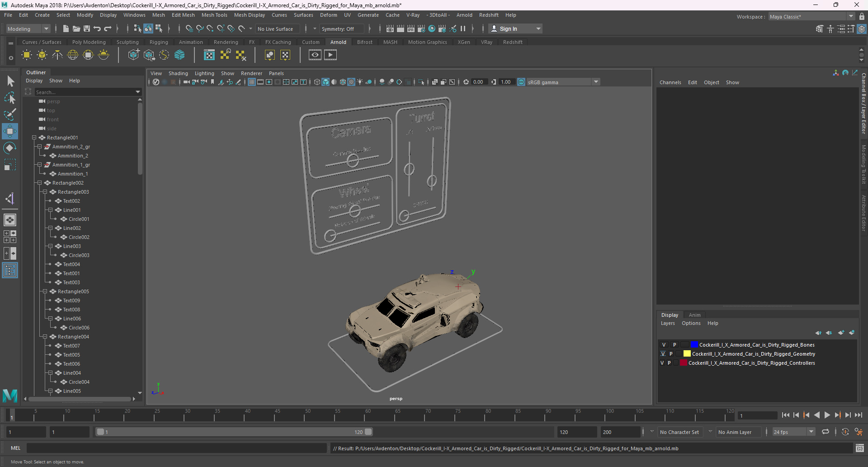Collapse Rectangle002 node in Outliner
This screenshot has height=467, width=868.
[x=39, y=183]
